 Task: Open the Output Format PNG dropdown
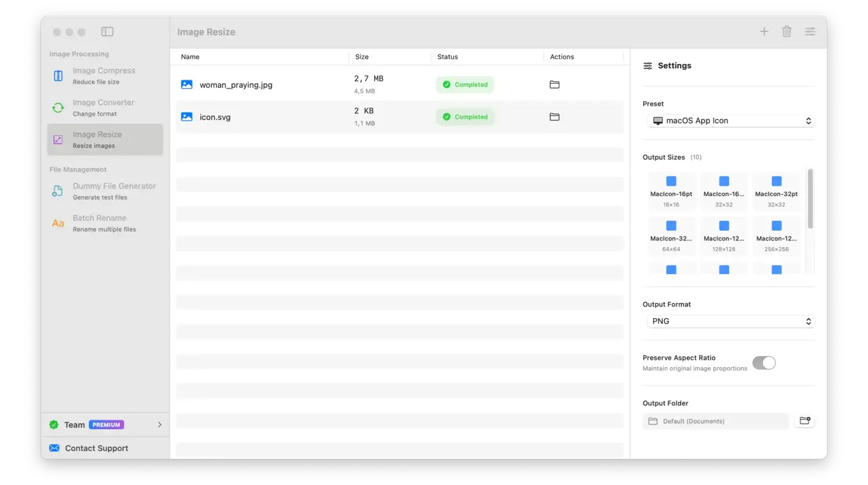[730, 322]
